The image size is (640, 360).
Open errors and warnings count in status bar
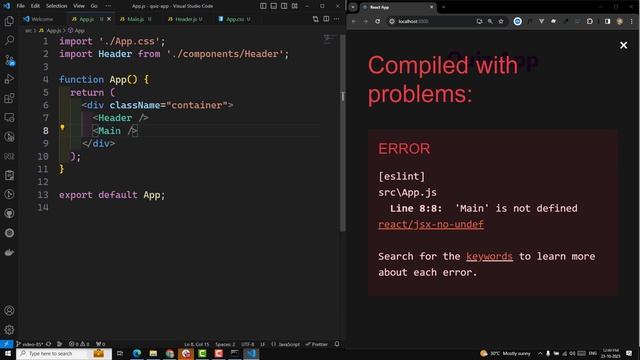[x=79, y=344]
